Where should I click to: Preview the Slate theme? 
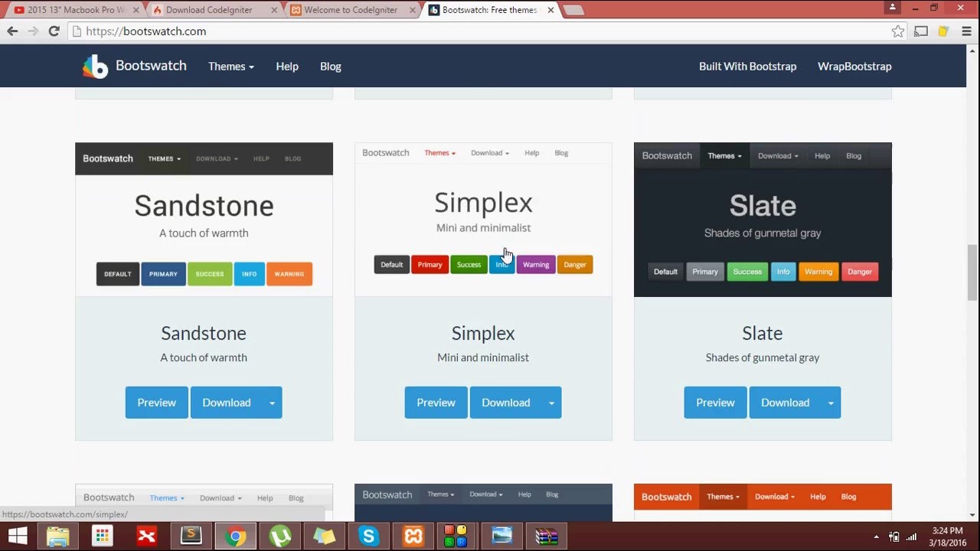coord(716,403)
